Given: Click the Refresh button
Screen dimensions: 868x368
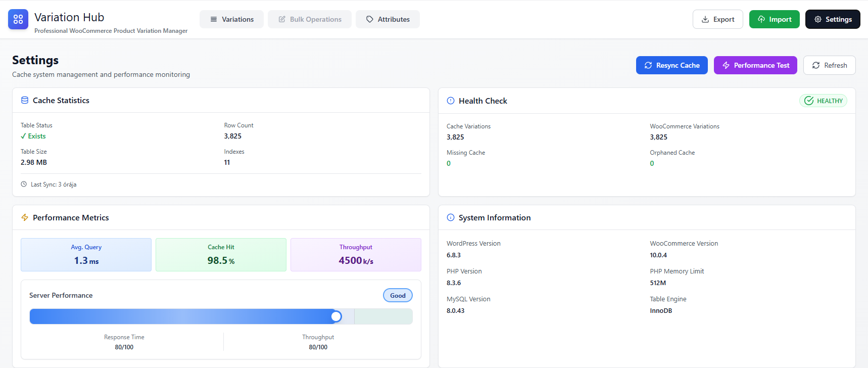Looking at the screenshot, I should click(829, 65).
